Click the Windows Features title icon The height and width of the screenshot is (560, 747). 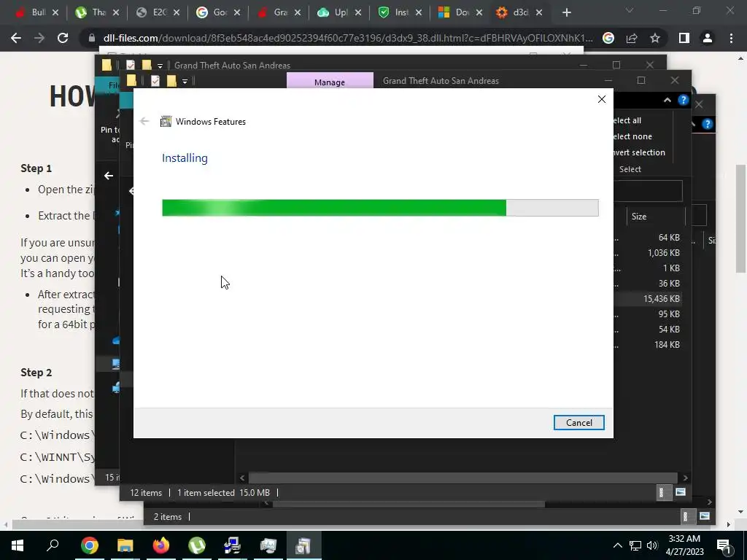pos(166,122)
